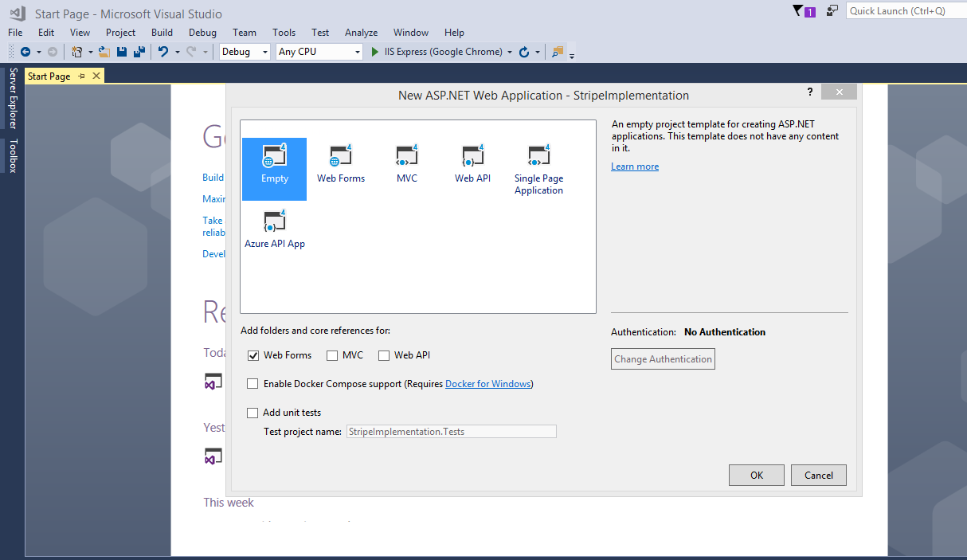967x560 pixels.
Task: Open the Test menu
Action: click(320, 33)
